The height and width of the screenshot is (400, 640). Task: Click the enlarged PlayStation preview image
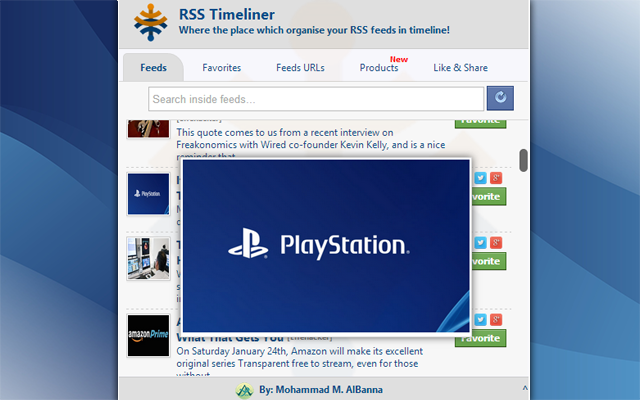pyautogui.click(x=326, y=246)
